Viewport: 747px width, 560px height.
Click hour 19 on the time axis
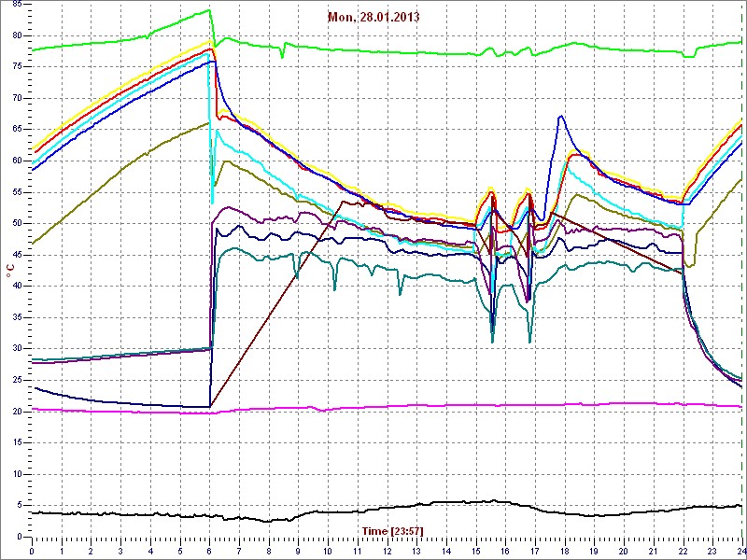coord(594,552)
